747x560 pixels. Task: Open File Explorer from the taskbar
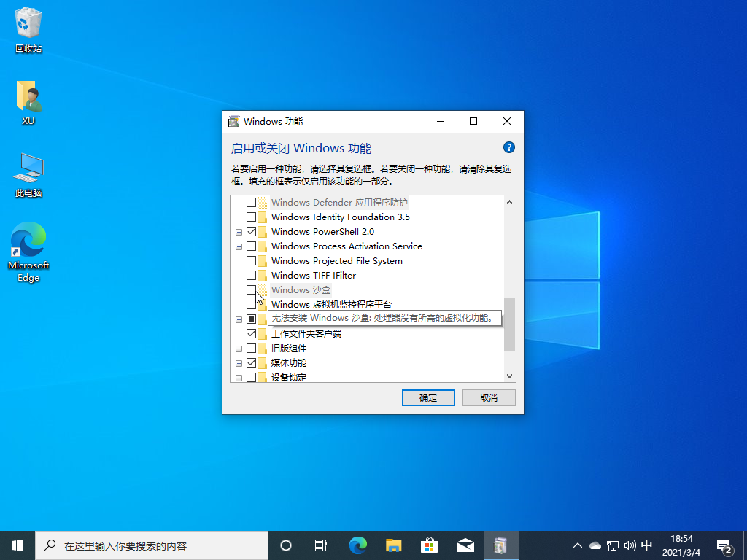393,545
